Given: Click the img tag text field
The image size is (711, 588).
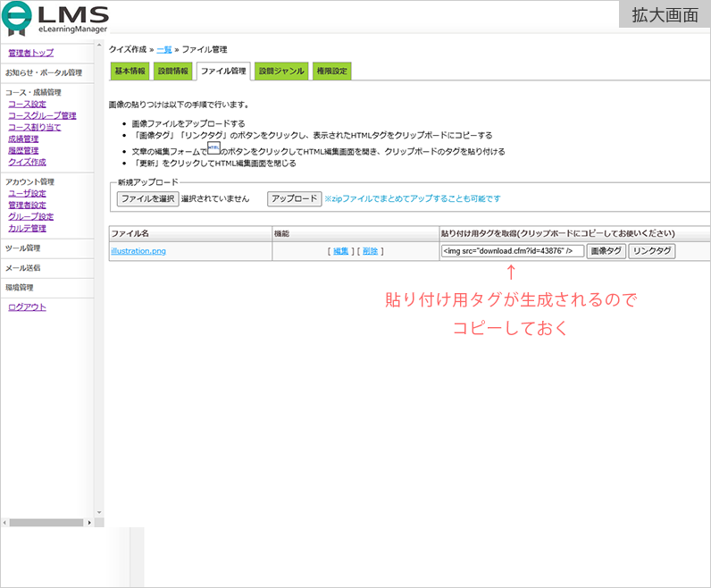Looking at the screenshot, I should coord(513,251).
